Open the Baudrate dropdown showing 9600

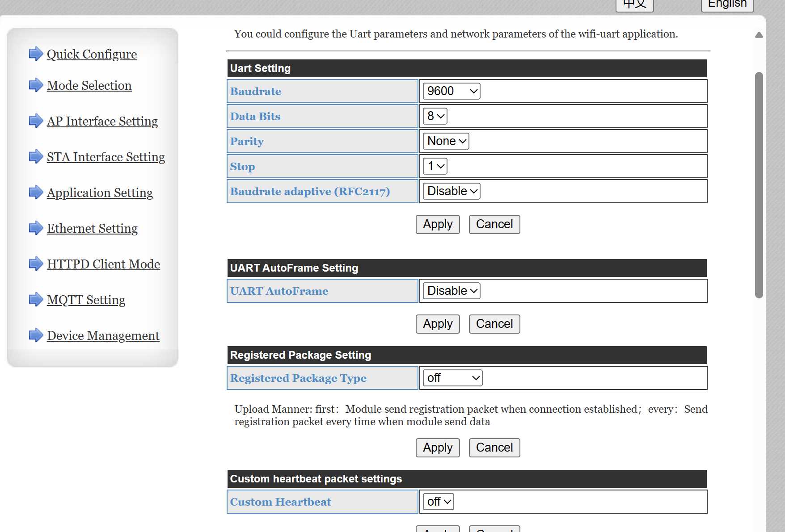pos(452,91)
